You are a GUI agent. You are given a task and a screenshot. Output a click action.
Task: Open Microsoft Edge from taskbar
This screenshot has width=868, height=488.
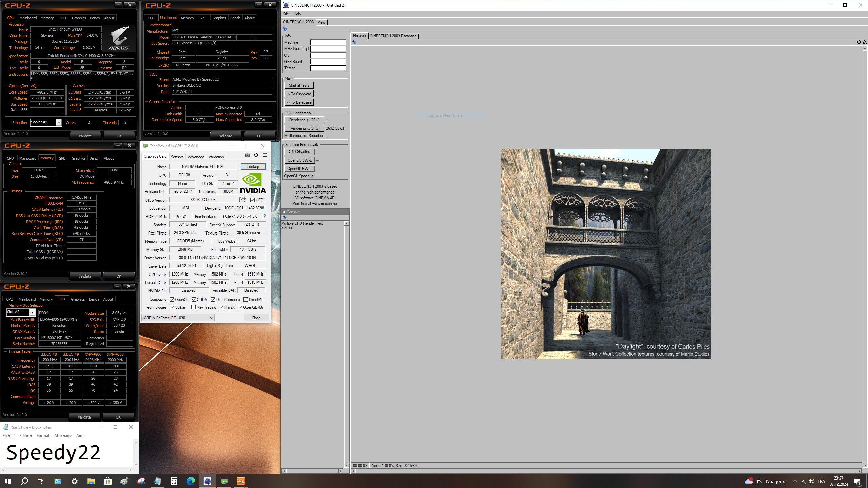point(191,481)
